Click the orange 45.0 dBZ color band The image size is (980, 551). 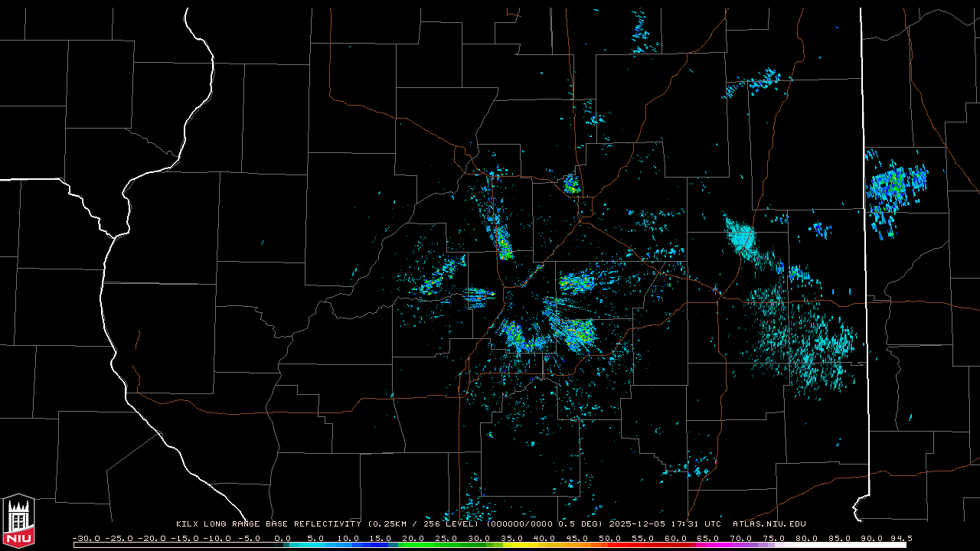[x=577, y=545]
